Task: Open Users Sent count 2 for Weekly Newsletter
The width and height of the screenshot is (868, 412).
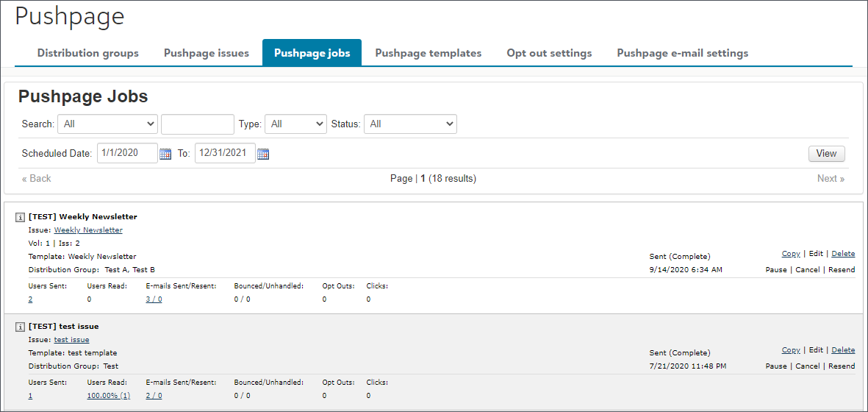Action: (x=30, y=299)
